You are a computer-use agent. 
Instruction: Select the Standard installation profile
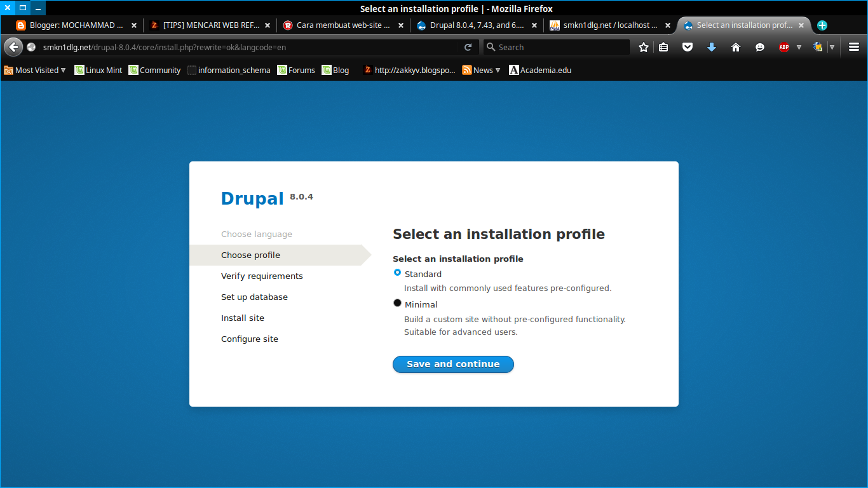click(x=397, y=273)
